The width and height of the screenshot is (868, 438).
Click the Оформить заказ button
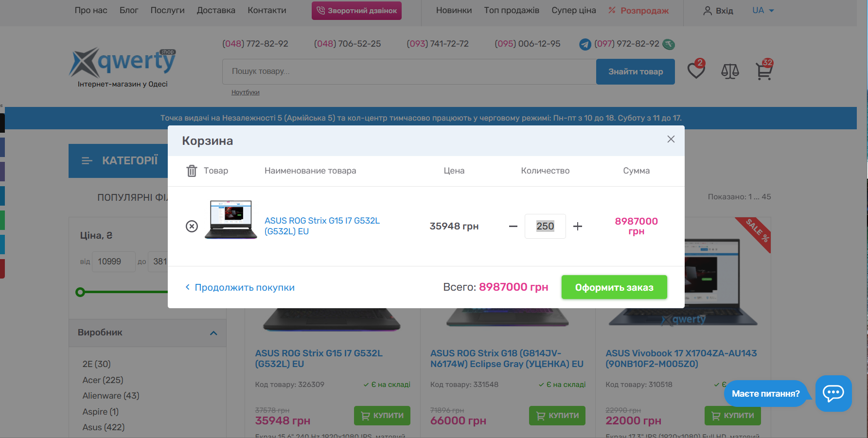(614, 287)
